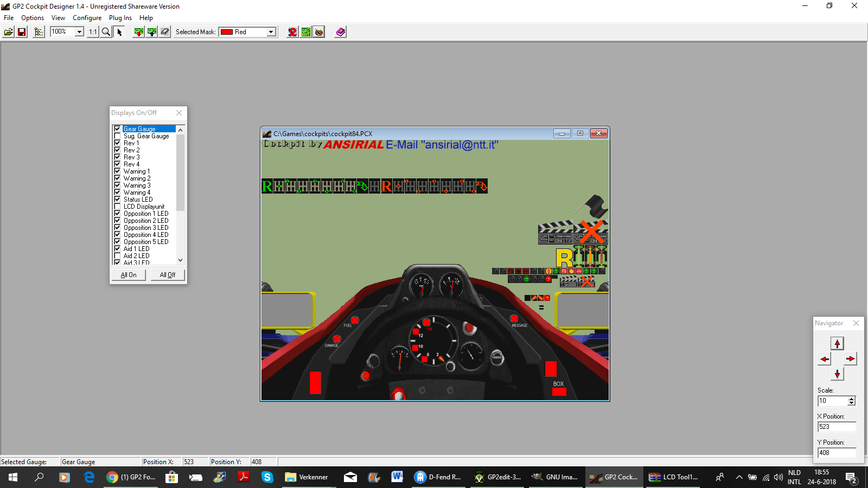Screen dimensions: 868x488
Task: Open the GP2 Edit toolbar icon
Action: pyautogui.click(x=306, y=32)
